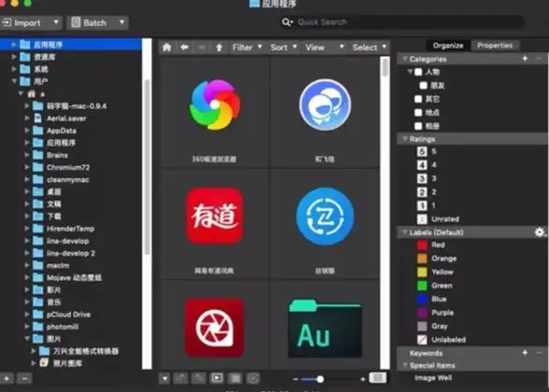This screenshot has height=392, width=549.
Task: Go up one folder level with the up arrow
Action: coord(219,48)
